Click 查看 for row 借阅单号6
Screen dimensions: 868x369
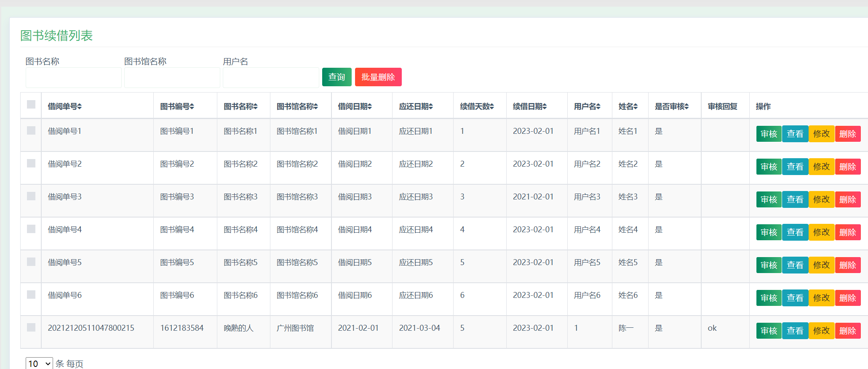coord(795,298)
